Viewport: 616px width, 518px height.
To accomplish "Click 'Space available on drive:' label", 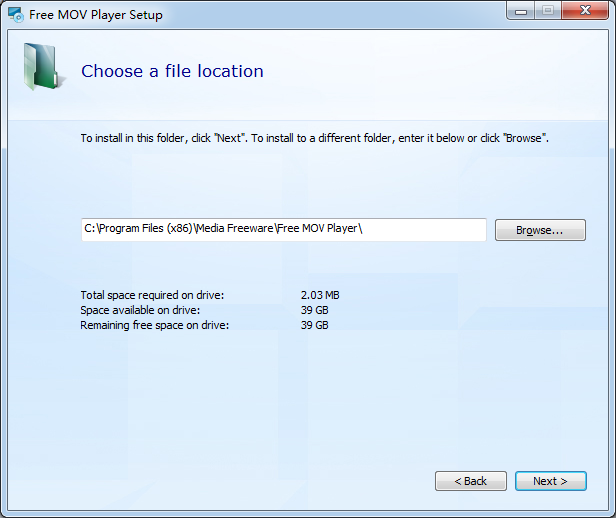I will (140, 310).
